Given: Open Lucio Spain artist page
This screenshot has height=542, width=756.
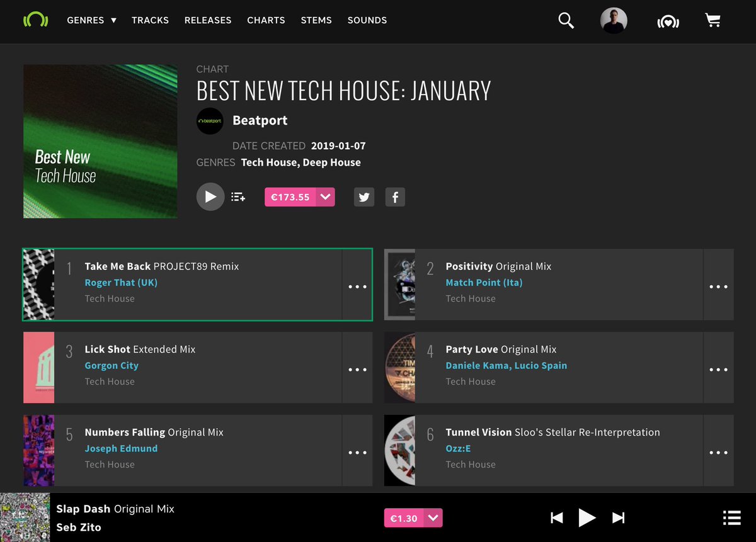Looking at the screenshot, I should 539,366.
